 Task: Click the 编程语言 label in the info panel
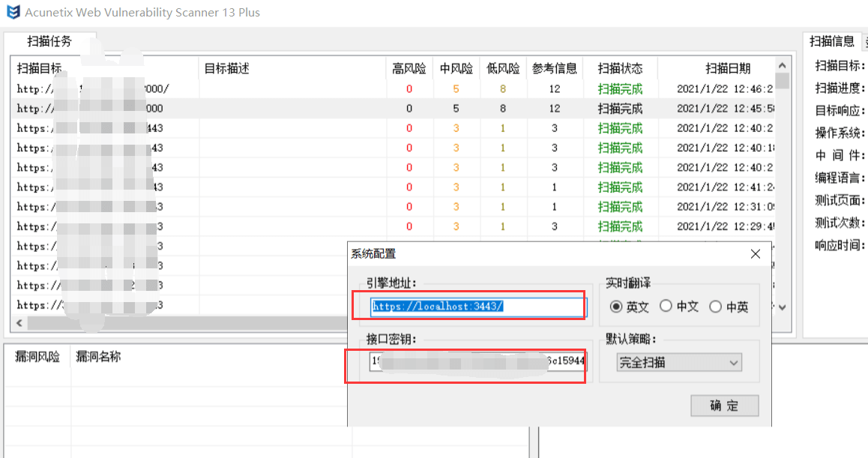pos(840,178)
